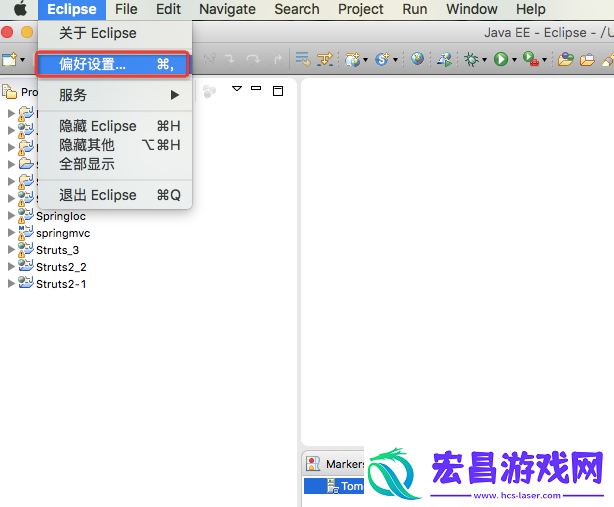Open the Debug dropdown arrow

click(x=484, y=60)
